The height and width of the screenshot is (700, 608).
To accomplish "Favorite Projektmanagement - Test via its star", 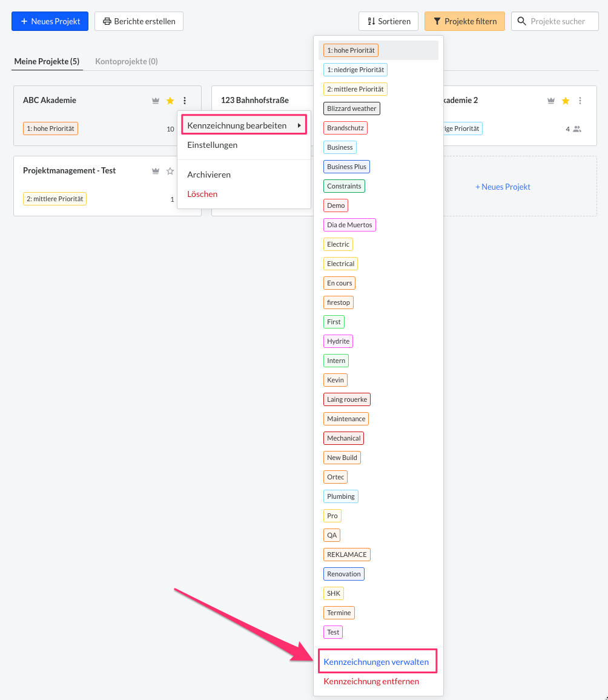I will tap(170, 171).
